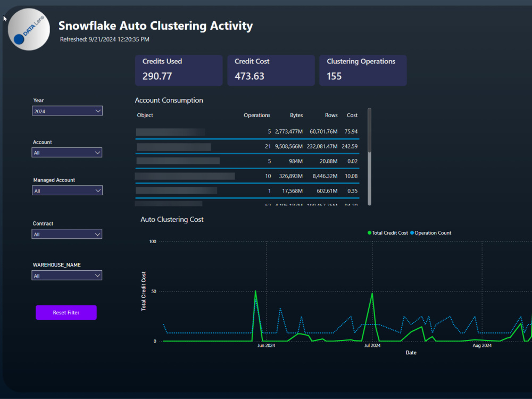The image size is (532, 399).
Task: Select the Credits Used card
Action: tap(179, 70)
